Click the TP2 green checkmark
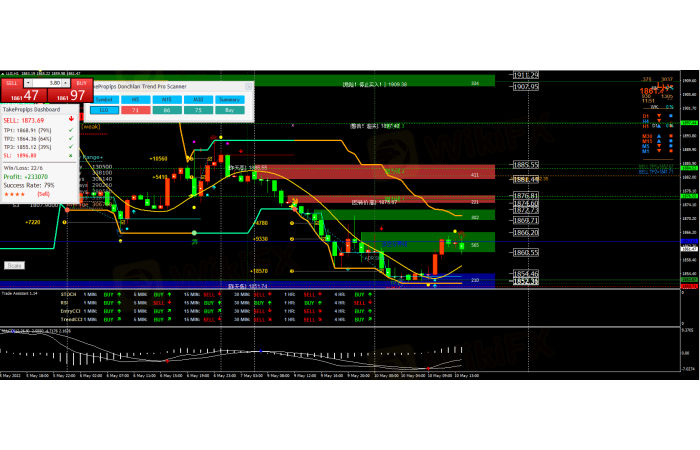700x450 pixels. 71,138
